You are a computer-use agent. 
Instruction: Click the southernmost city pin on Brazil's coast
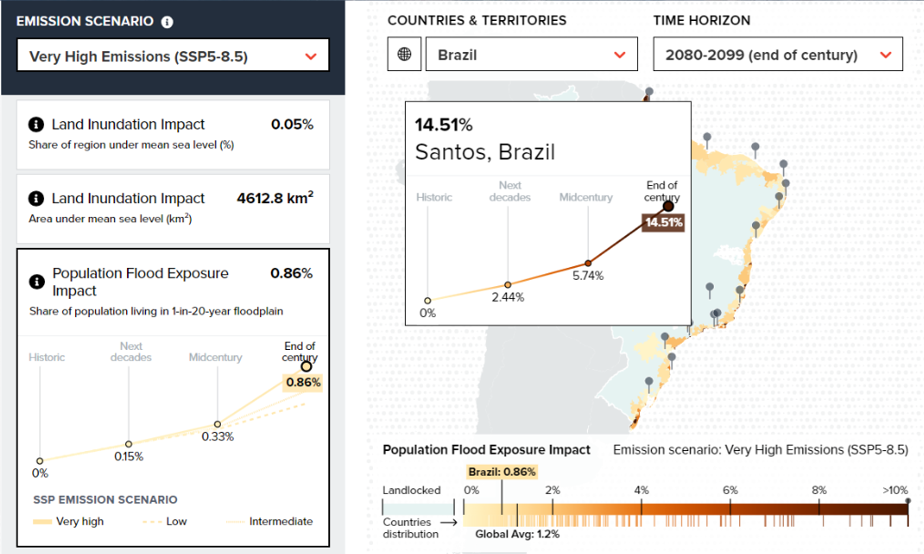pyautogui.click(x=649, y=383)
